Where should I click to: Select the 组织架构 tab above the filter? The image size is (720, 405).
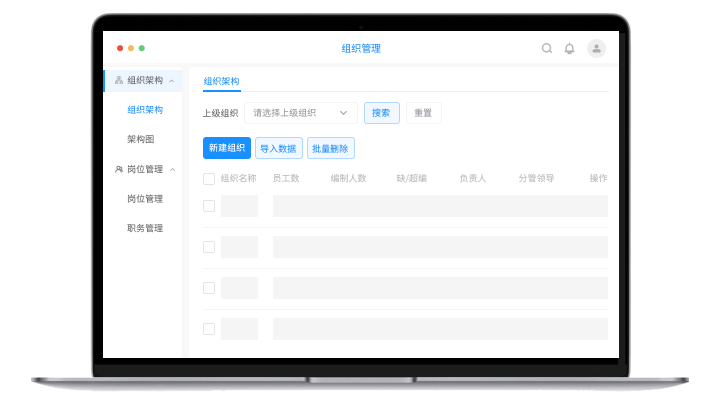coord(221,82)
